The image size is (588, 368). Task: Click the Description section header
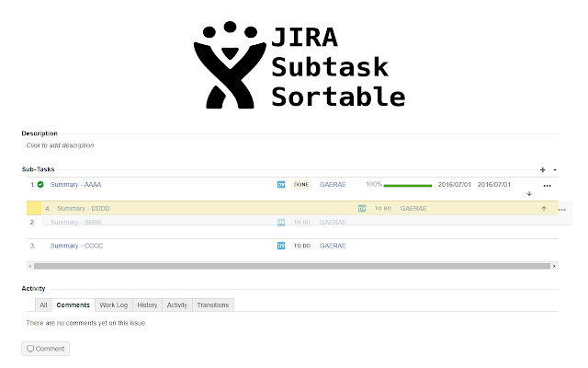coord(40,133)
